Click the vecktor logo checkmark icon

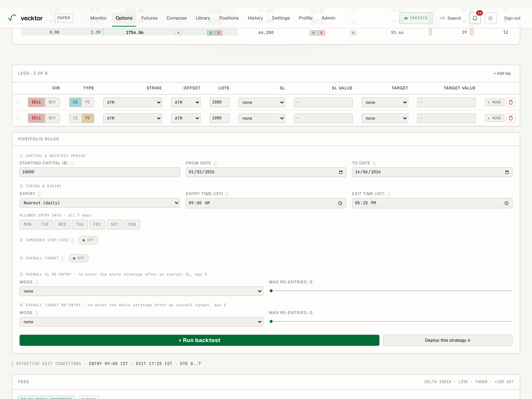click(x=12, y=18)
